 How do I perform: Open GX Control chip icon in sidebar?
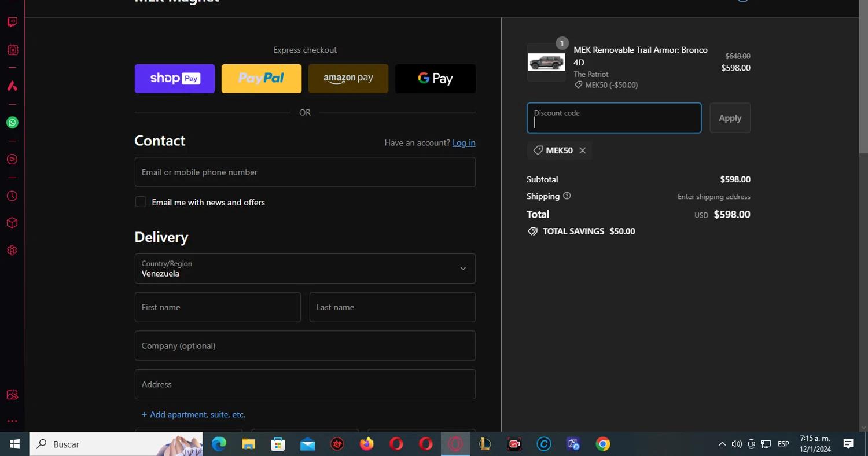click(12, 50)
